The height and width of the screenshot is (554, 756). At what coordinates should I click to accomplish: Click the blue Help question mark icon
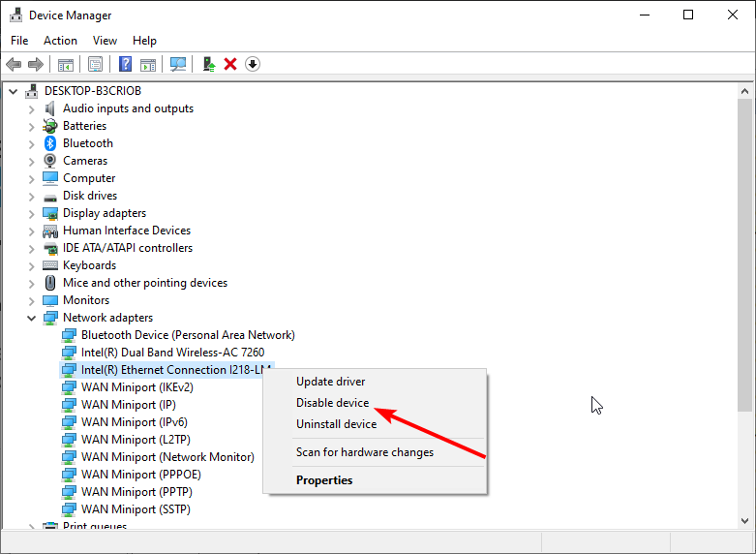pyautogui.click(x=126, y=64)
